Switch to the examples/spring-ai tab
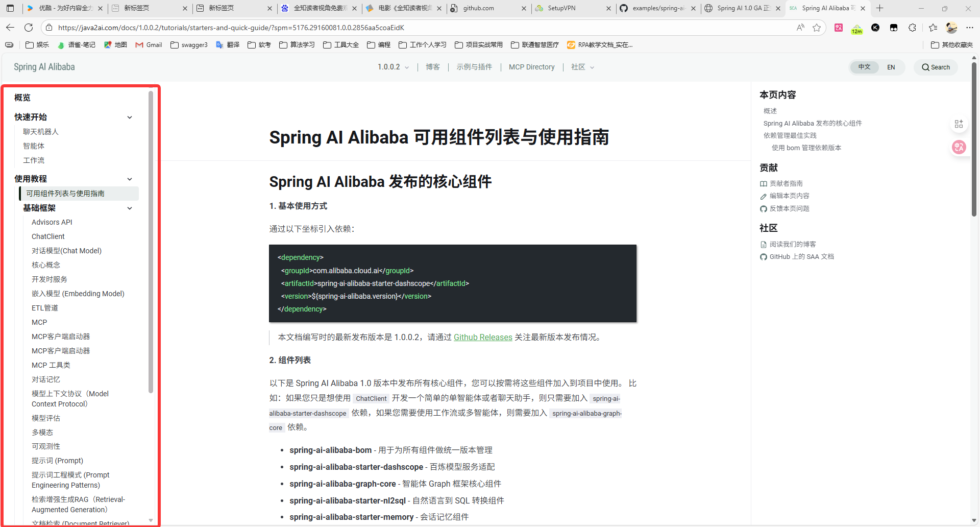 657,8
